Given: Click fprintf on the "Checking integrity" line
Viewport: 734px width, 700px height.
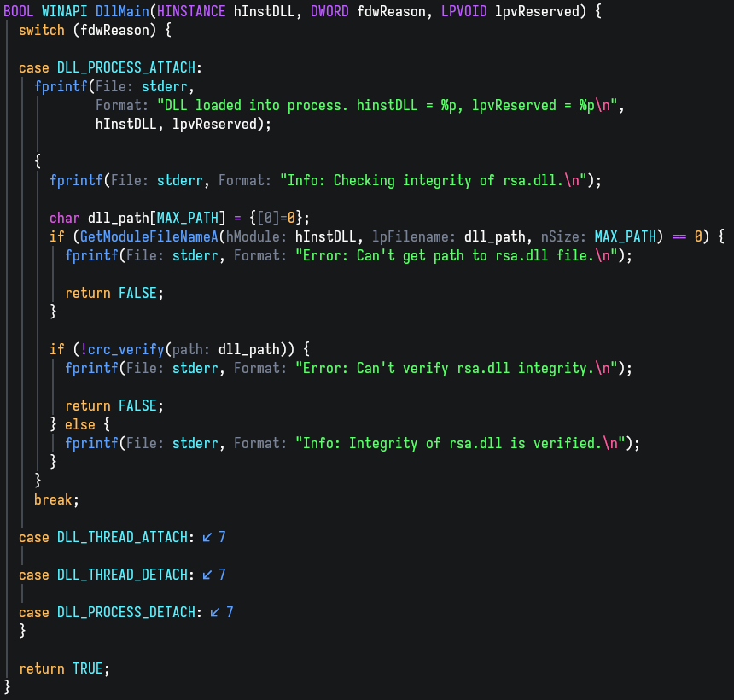Looking at the screenshot, I should (x=76, y=180).
